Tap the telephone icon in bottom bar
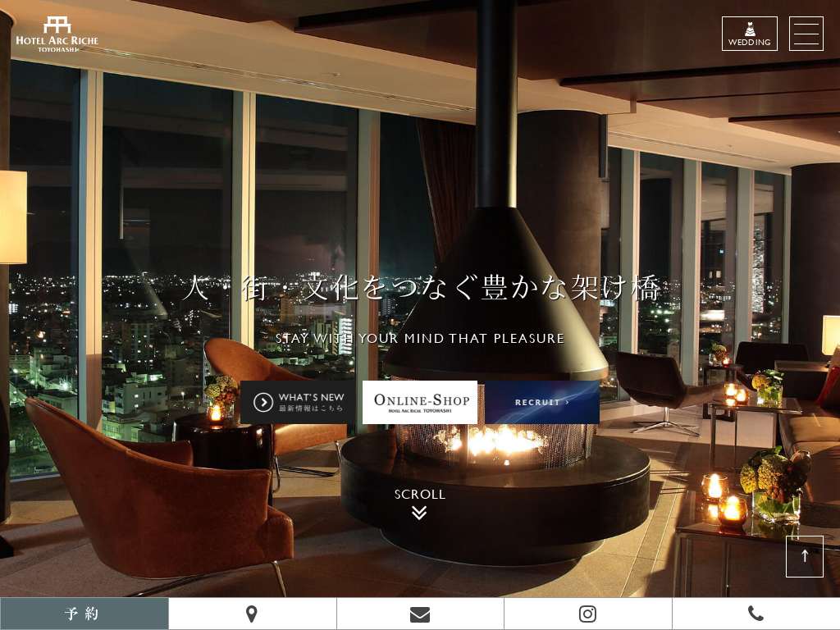This screenshot has width=840, height=630. (756, 614)
